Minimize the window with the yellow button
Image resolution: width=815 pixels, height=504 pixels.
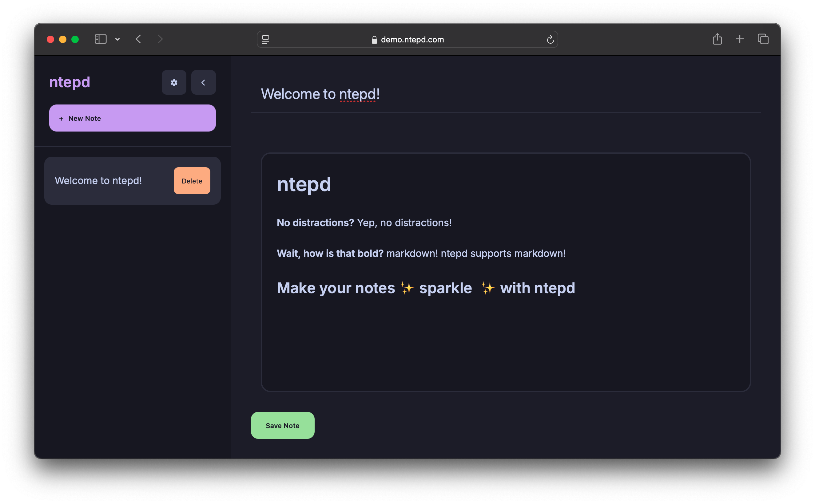point(63,39)
